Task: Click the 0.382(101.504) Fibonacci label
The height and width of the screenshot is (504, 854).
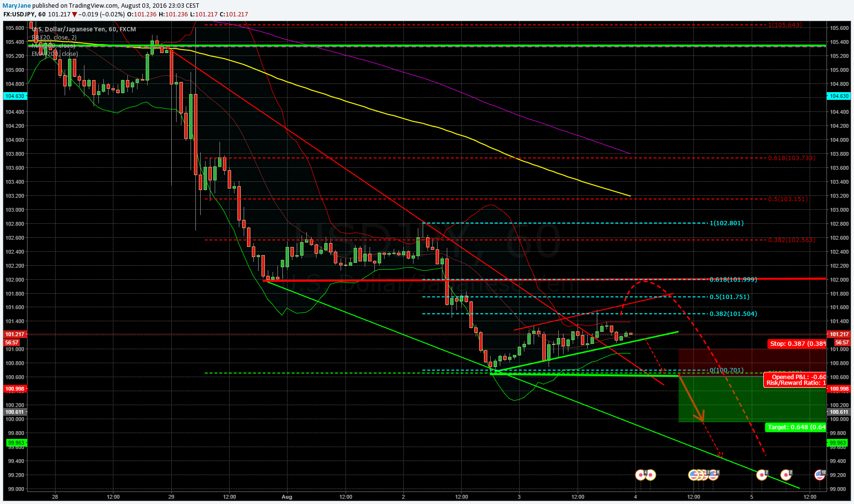Action: [733, 314]
